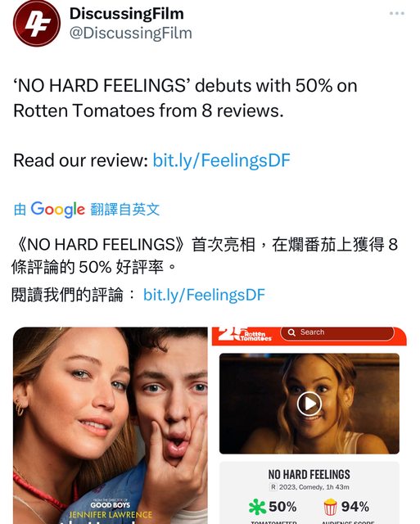The height and width of the screenshot is (524, 420).
Task: Follow the bit.ly/FeelingsDF link in English tweet
Action: [221, 160]
